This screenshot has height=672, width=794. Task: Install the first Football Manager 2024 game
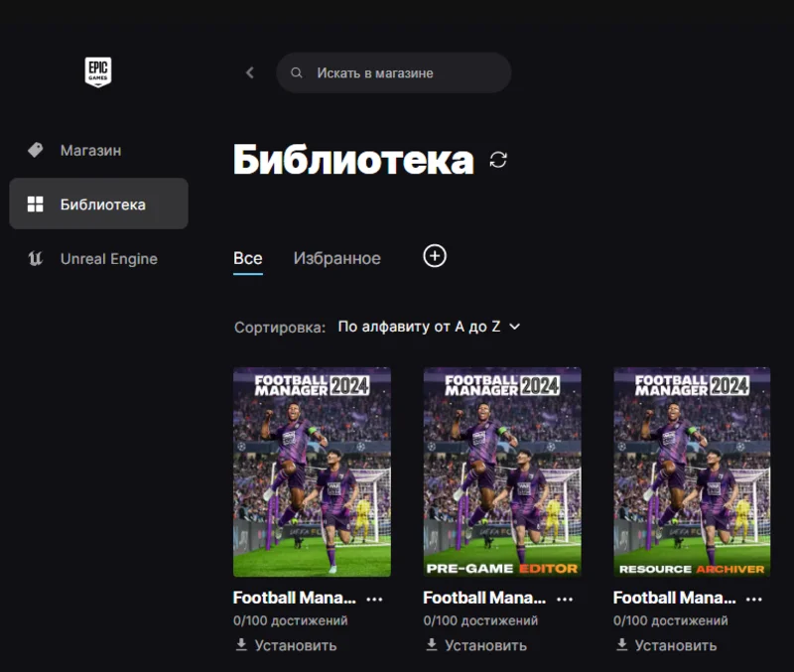[286, 645]
